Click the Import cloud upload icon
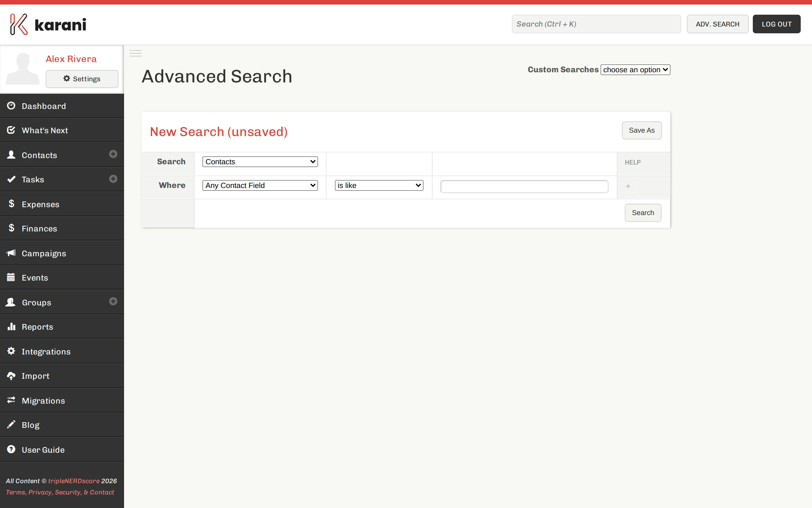 click(x=11, y=376)
